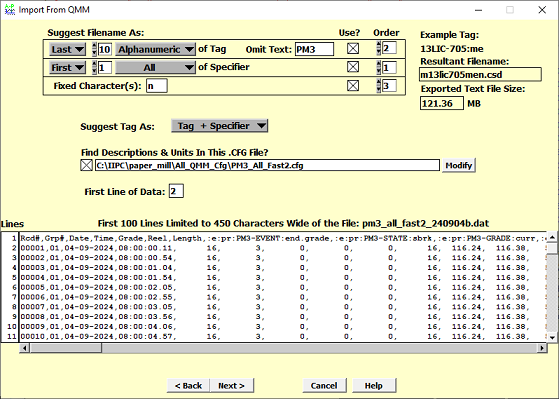Open Help for this dialog
The height and width of the screenshot is (399, 559).
374,385
